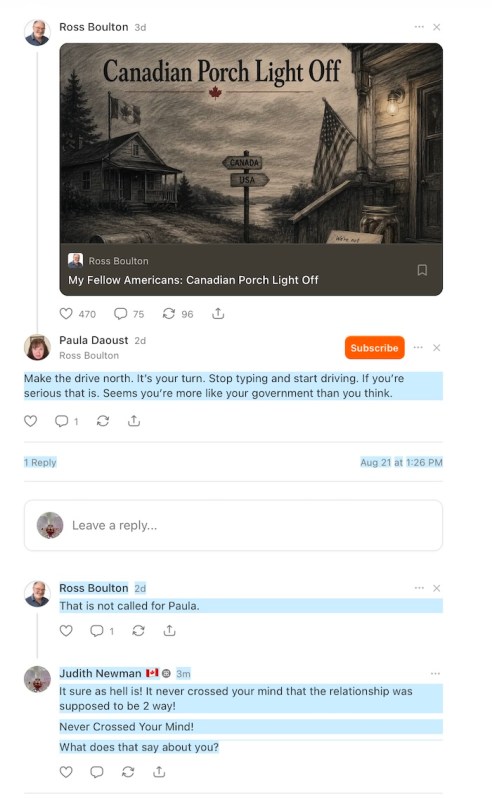Bookmark My Fellow Americans article
492x799 pixels.
422,270
